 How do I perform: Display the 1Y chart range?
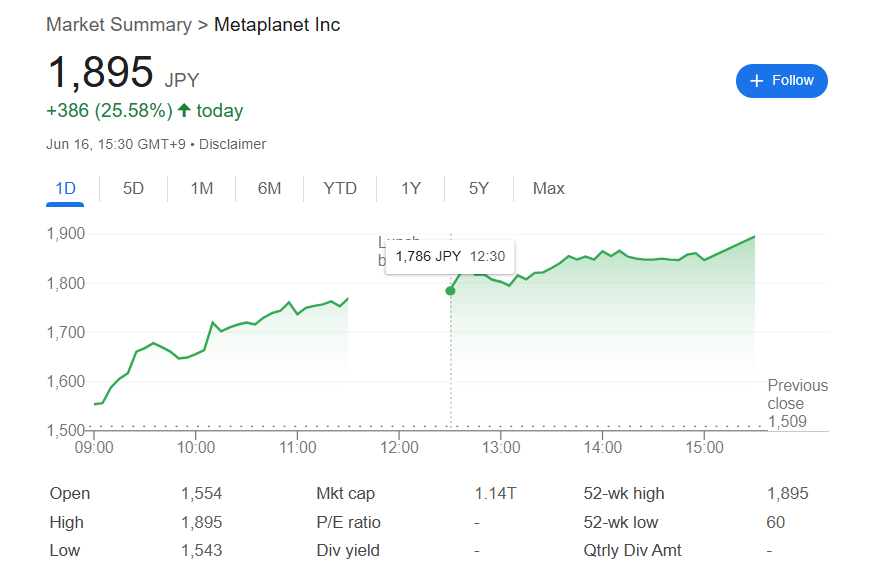[x=411, y=188]
